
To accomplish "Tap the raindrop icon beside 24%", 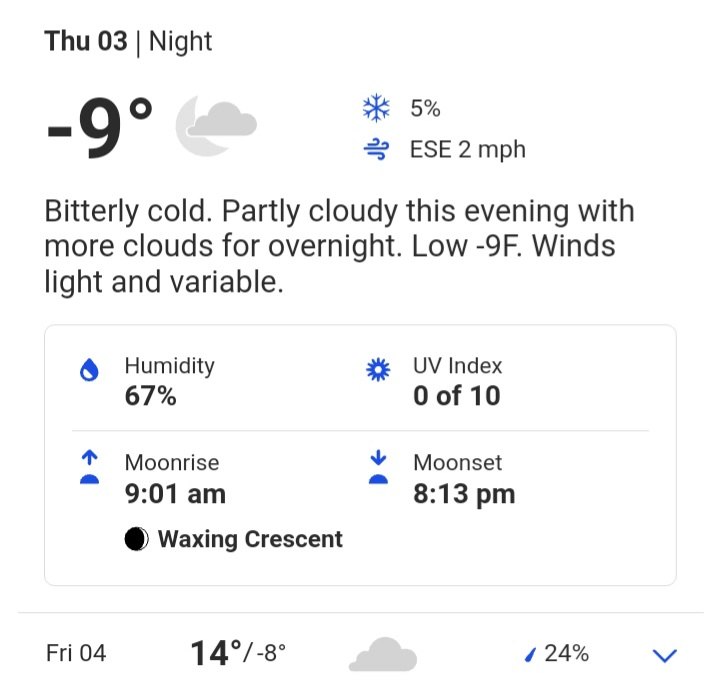I will (530, 655).
